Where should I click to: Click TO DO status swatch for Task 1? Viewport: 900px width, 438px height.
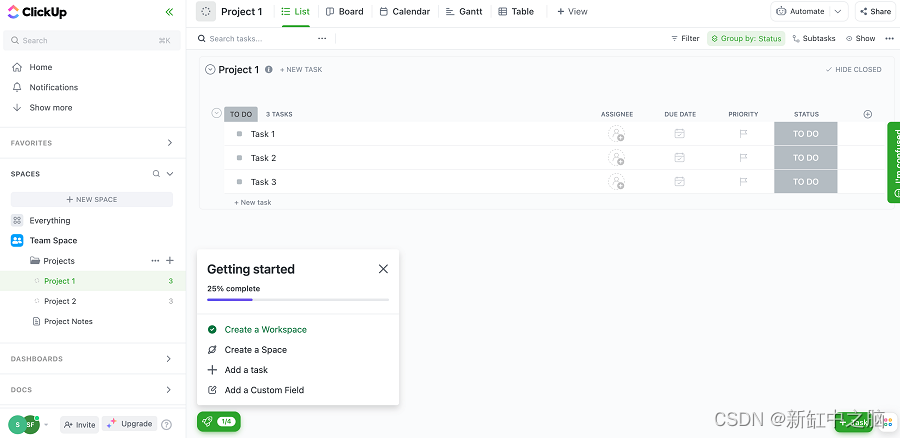pos(805,134)
